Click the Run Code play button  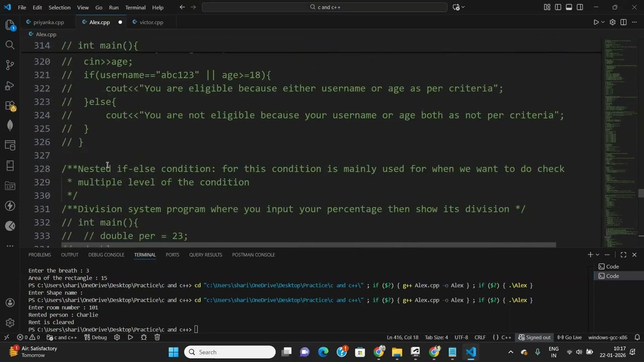click(x=596, y=22)
